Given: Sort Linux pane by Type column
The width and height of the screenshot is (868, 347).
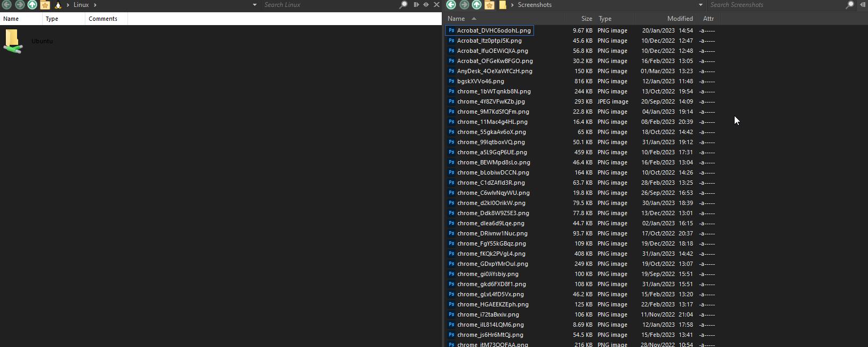Looking at the screenshot, I should 63,19.
